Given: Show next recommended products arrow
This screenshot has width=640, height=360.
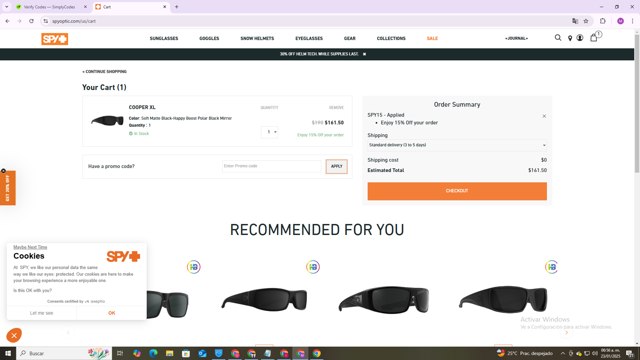Looking at the screenshot, I should coord(566,332).
